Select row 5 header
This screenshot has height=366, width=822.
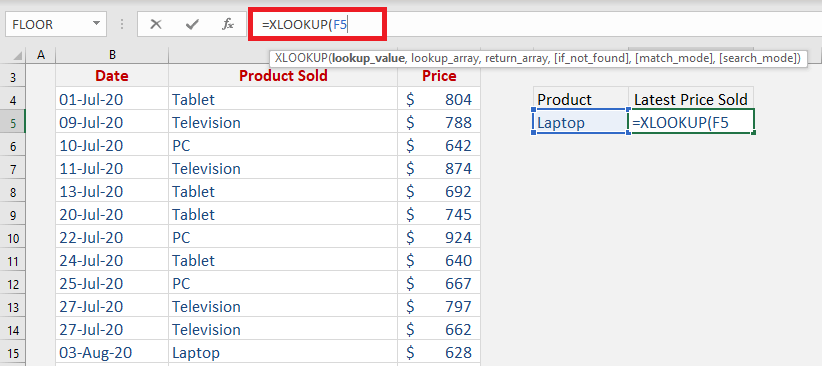click(x=13, y=123)
